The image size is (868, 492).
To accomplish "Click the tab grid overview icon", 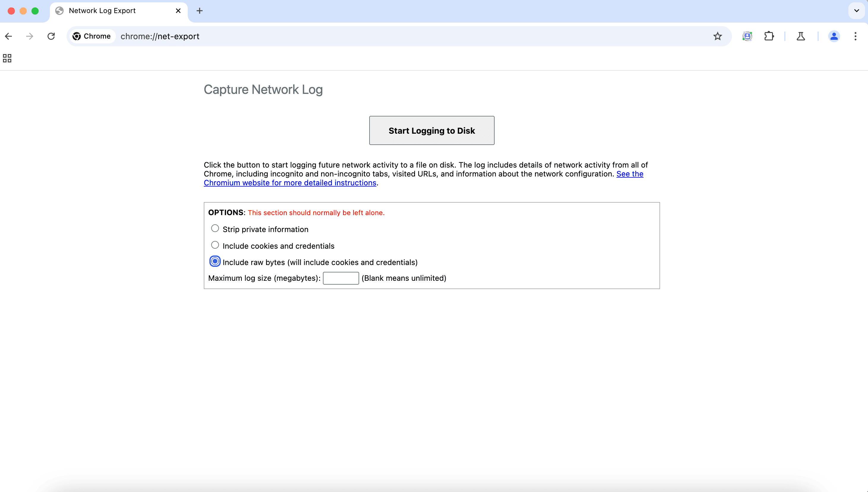I will [7, 58].
